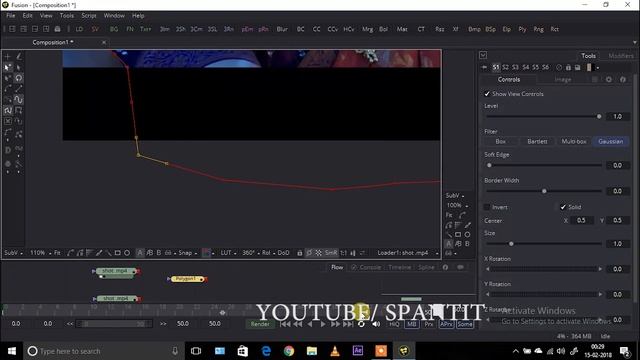Viewport: 640px width, 360px height.
Task: Open Google Chrome from taskbar
Action: tap(289, 351)
